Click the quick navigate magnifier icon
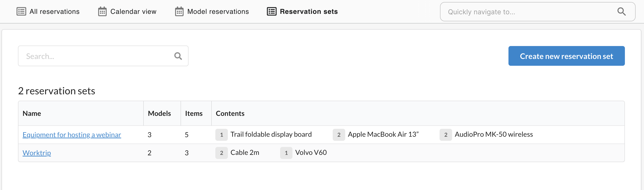The width and height of the screenshot is (644, 190). pyautogui.click(x=621, y=12)
